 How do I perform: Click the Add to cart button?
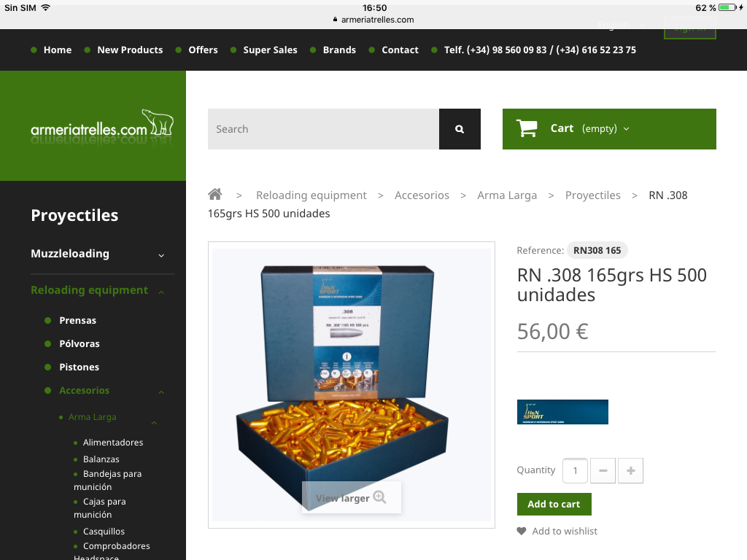[x=554, y=505]
